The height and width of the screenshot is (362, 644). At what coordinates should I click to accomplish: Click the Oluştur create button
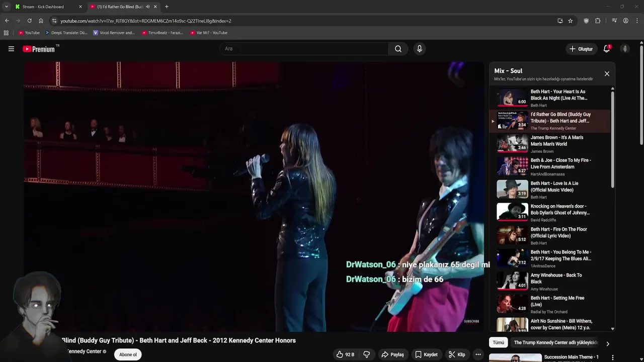point(581,49)
